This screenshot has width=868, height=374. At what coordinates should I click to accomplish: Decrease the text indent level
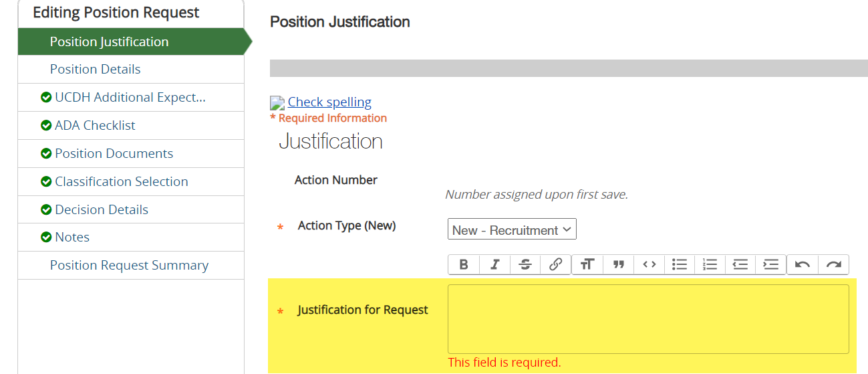coord(740,264)
